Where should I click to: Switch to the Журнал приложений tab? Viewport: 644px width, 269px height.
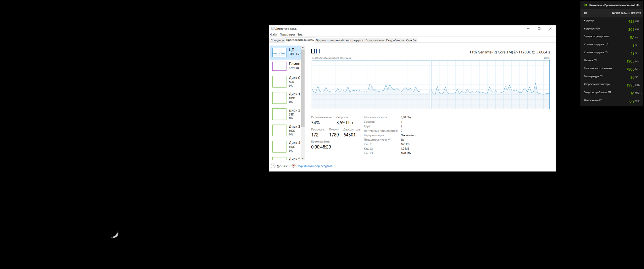pos(330,40)
